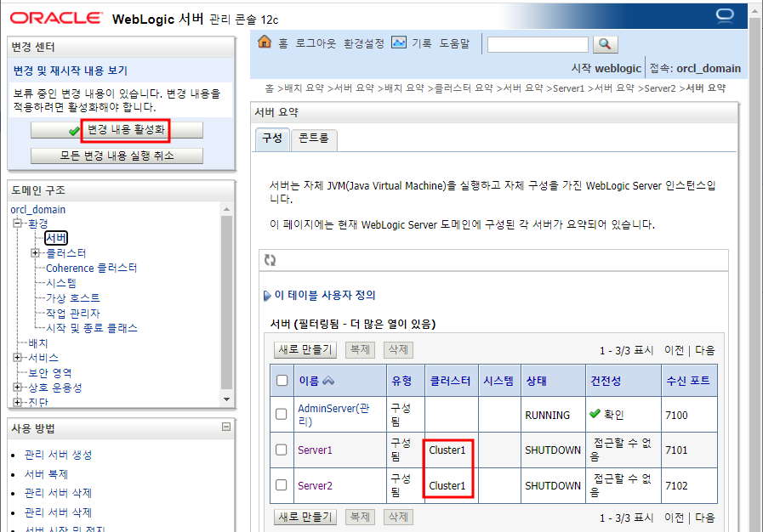The image size is (763, 532).
Task: Click the green health check icon for AdminServer
Action: point(595,414)
